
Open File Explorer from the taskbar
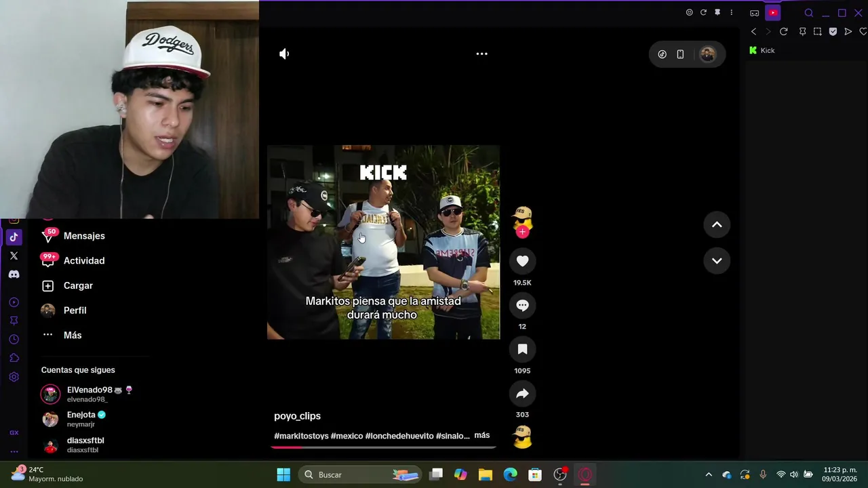[486, 474]
